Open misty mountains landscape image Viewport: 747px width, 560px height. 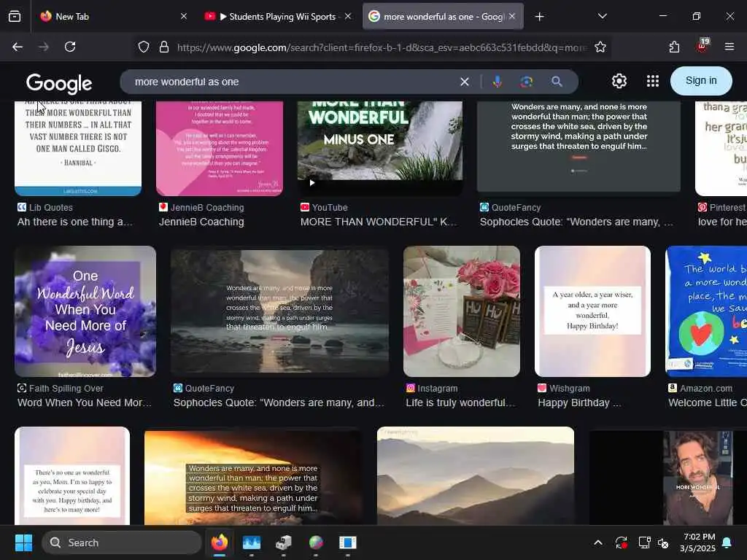(x=476, y=475)
